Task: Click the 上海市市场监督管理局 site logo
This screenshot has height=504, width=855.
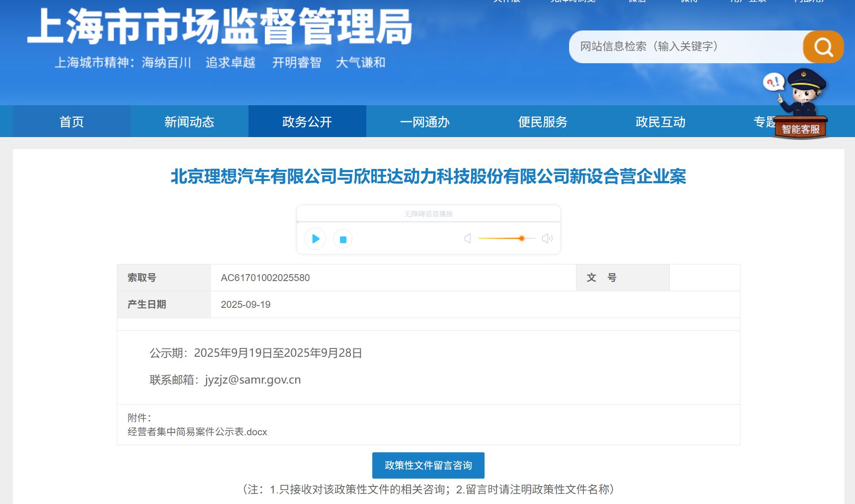Action: tap(219, 28)
